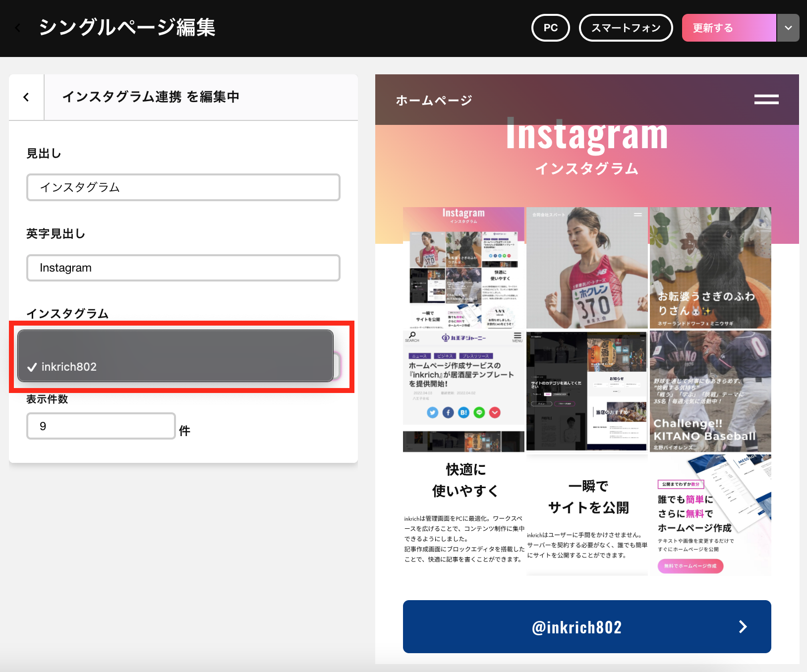Screen dimensions: 807x672
Task: Click the 無料でホームページ作成 pink button
Action: point(691,566)
